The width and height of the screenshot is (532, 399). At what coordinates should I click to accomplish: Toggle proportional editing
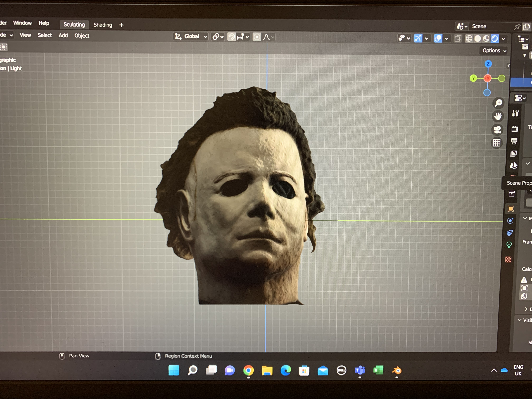tap(257, 37)
